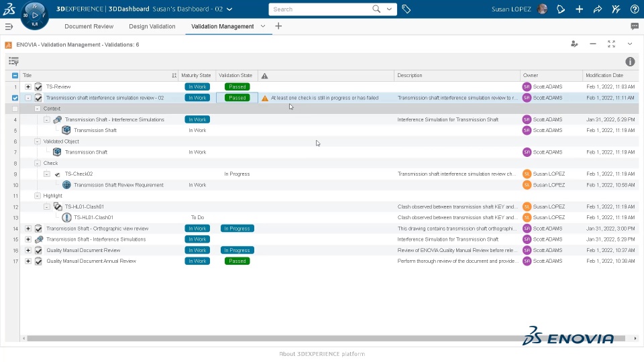Collapse the Highlight node
Screen dimensions: 644x362
(x=38, y=196)
